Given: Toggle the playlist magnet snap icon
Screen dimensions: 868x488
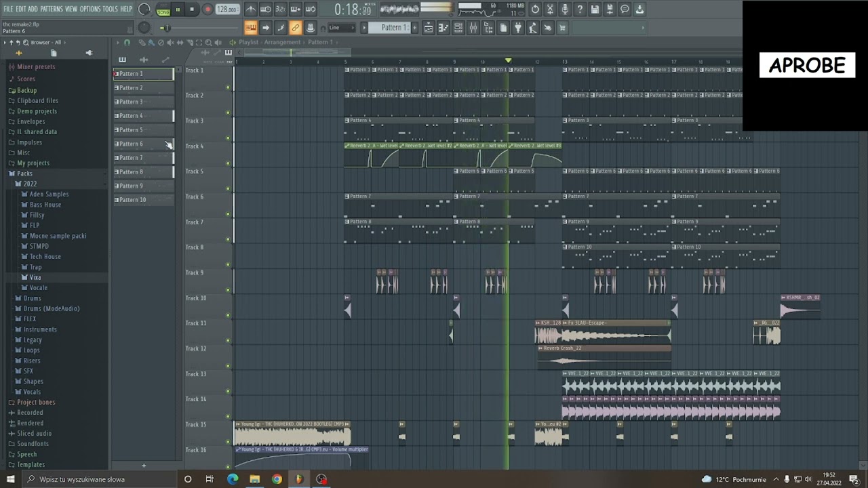Looking at the screenshot, I should pos(127,42).
